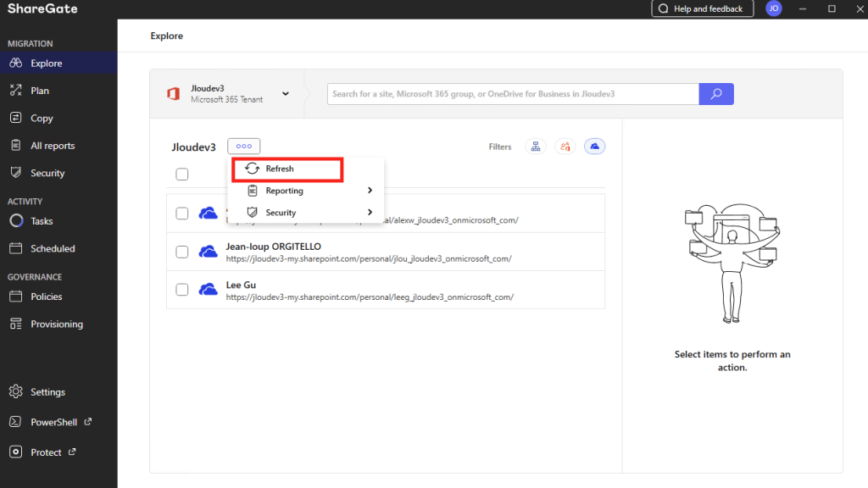Image resolution: width=868 pixels, height=488 pixels.
Task: Select the Jean-loup ORGITELLO name text
Action: tap(274, 247)
